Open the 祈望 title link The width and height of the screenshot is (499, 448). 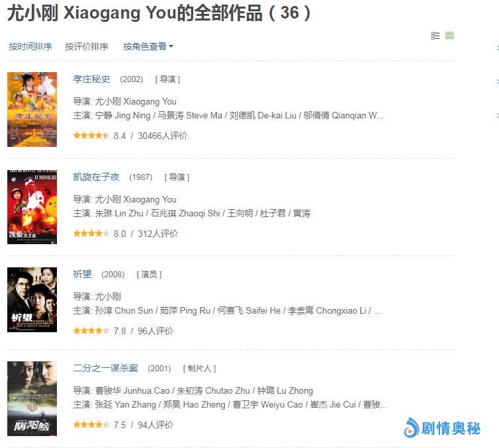[83, 274]
